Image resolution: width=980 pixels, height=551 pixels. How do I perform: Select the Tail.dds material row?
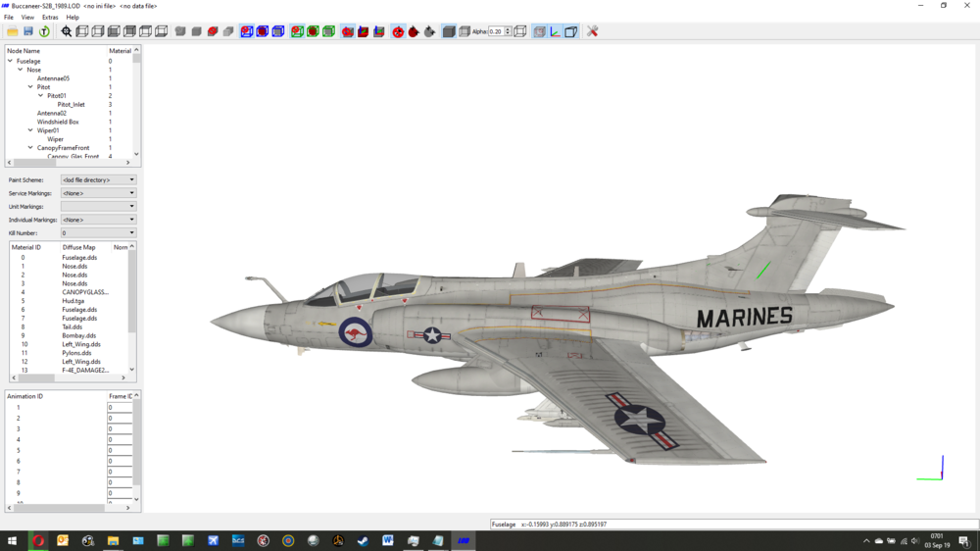tap(72, 327)
